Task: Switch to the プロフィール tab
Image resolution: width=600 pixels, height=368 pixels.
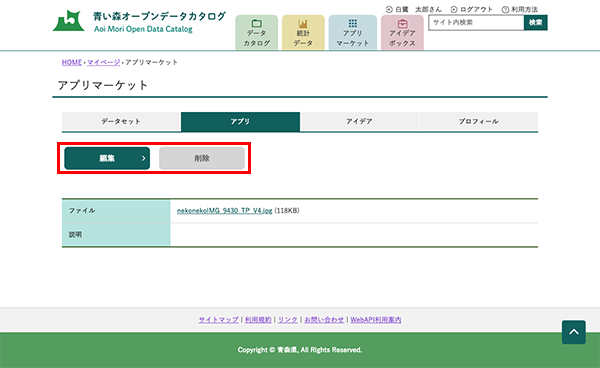Action: coord(478,122)
